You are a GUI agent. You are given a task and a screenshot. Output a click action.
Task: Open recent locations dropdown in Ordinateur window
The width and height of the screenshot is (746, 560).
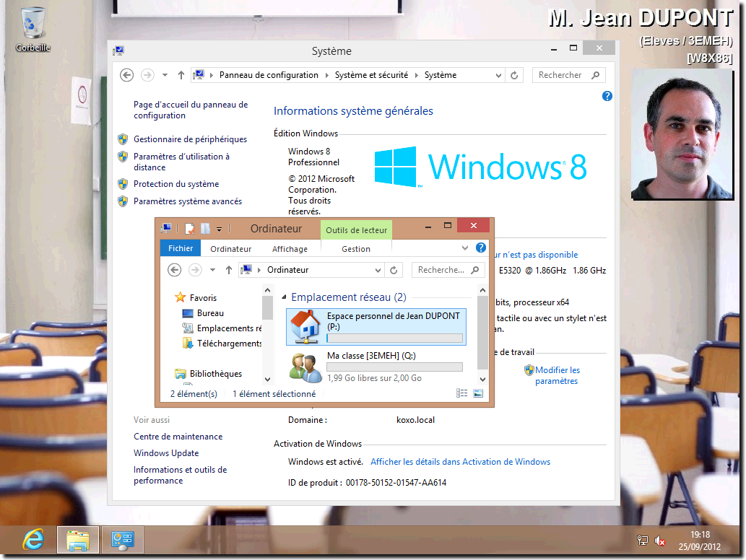coord(212,270)
